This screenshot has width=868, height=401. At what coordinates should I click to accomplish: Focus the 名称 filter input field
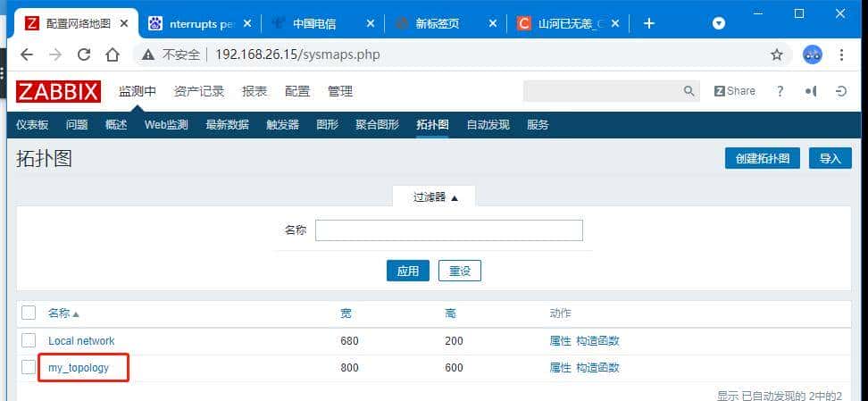(x=449, y=230)
